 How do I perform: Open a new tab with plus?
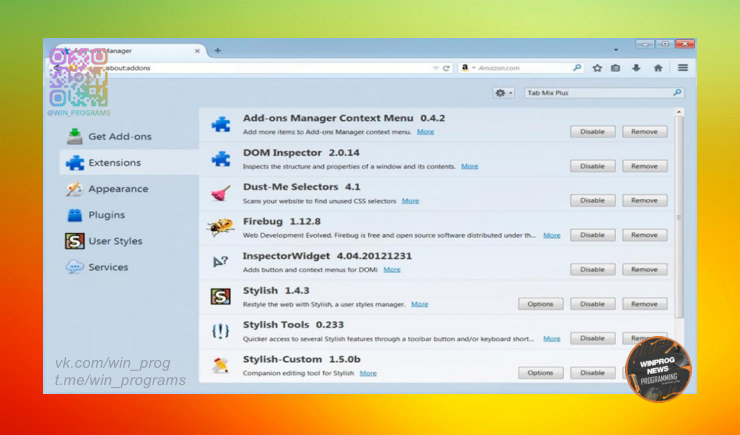click(218, 50)
